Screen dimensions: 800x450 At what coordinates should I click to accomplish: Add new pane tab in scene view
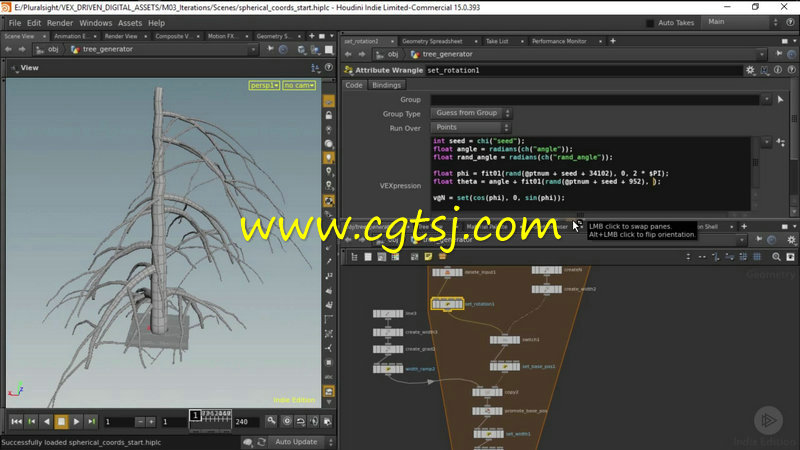[312, 36]
